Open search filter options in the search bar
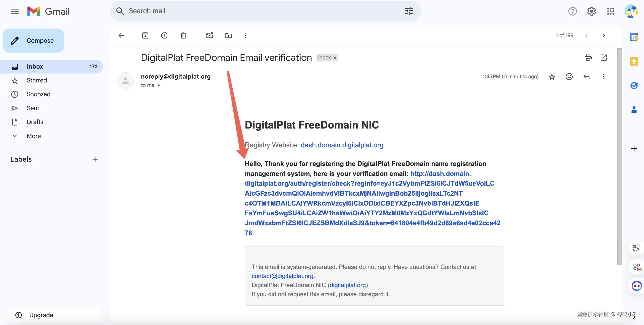The width and height of the screenshot is (644, 325). click(x=409, y=11)
